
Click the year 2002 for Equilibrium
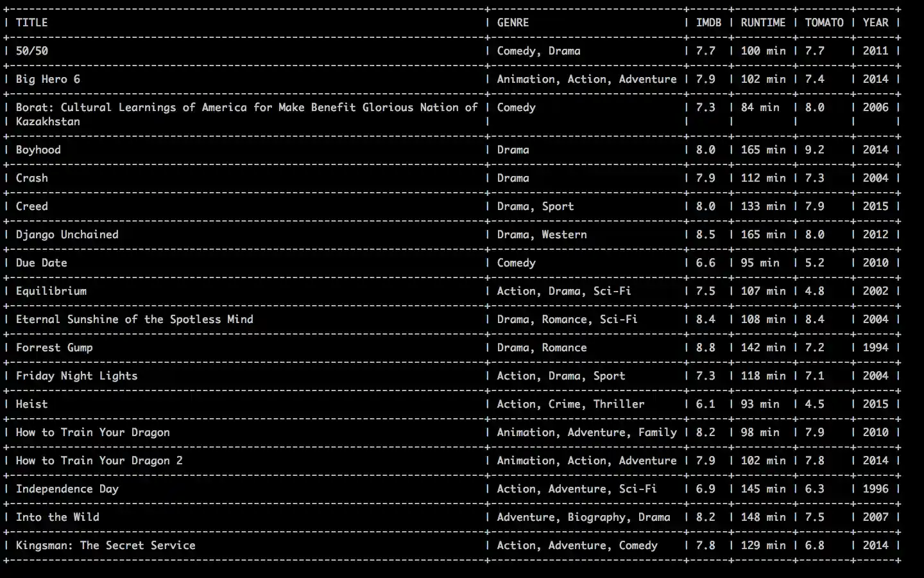pyautogui.click(x=875, y=291)
